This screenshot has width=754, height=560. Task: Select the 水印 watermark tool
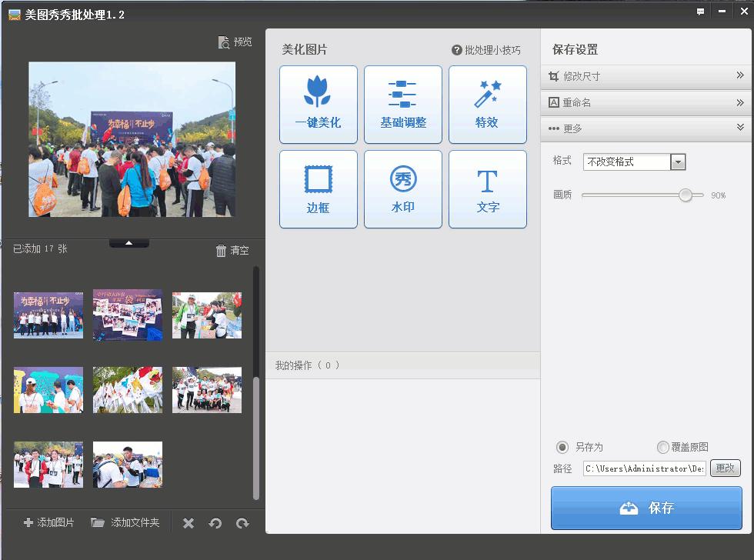click(x=402, y=189)
